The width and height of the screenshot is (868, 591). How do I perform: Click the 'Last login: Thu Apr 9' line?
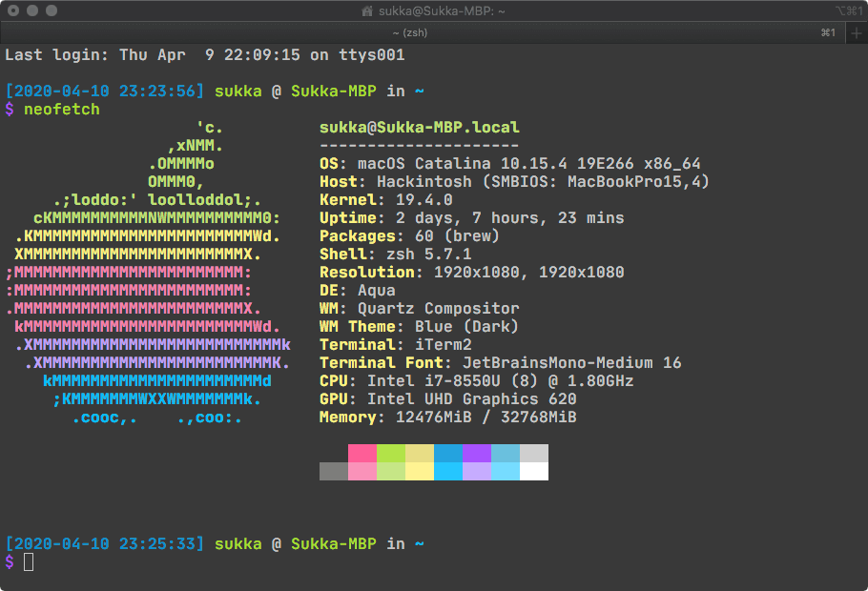(205, 54)
